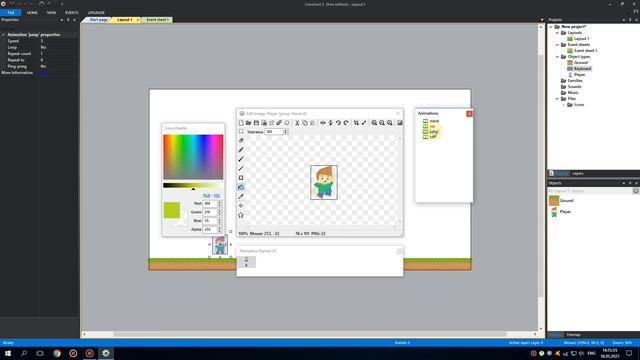Select the Pencil tool
The width and height of the screenshot is (640, 360).
click(241, 150)
